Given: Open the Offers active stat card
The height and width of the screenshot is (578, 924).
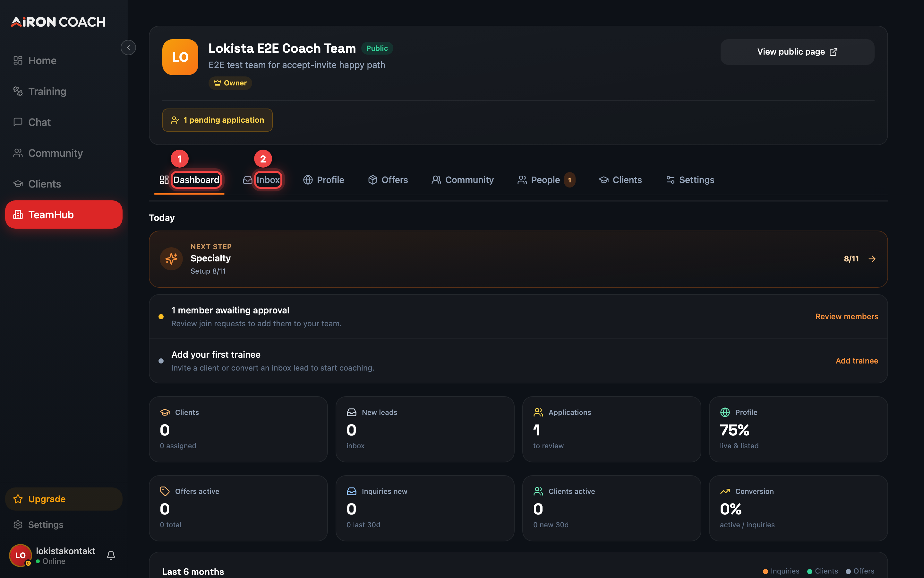Looking at the screenshot, I should coord(238,508).
